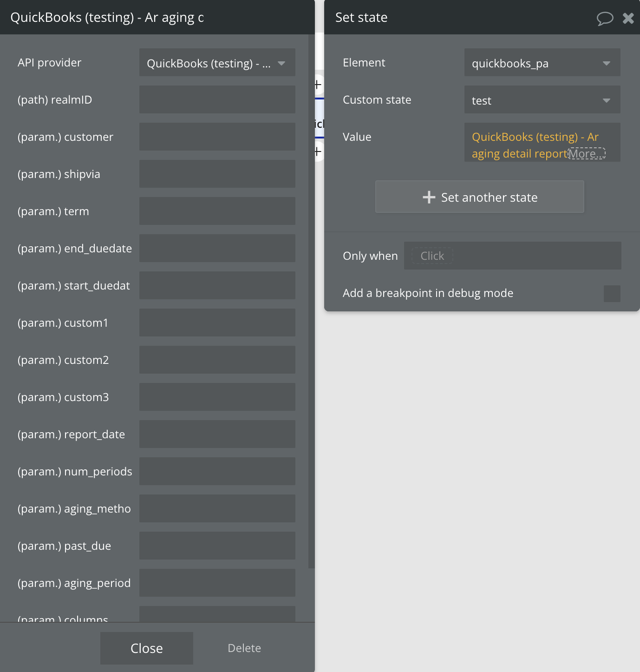Screen dimensions: 640x672
Task: Enable breakpoint in debug mode checkbox
Action: [612, 294]
